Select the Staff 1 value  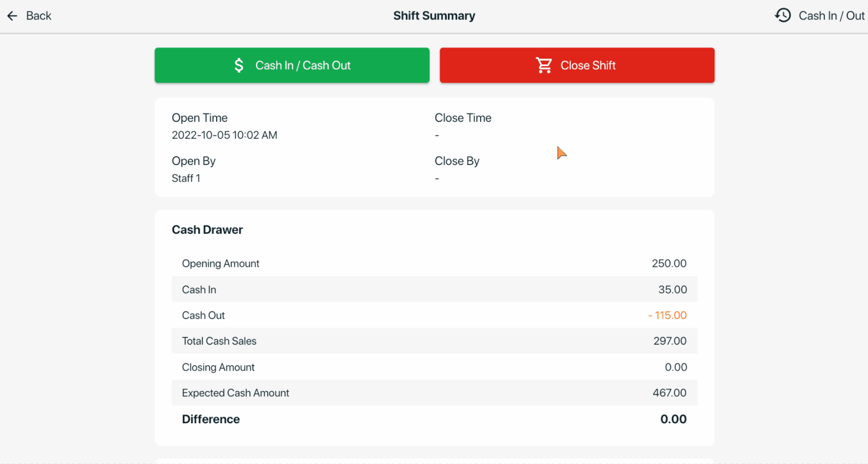point(186,179)
